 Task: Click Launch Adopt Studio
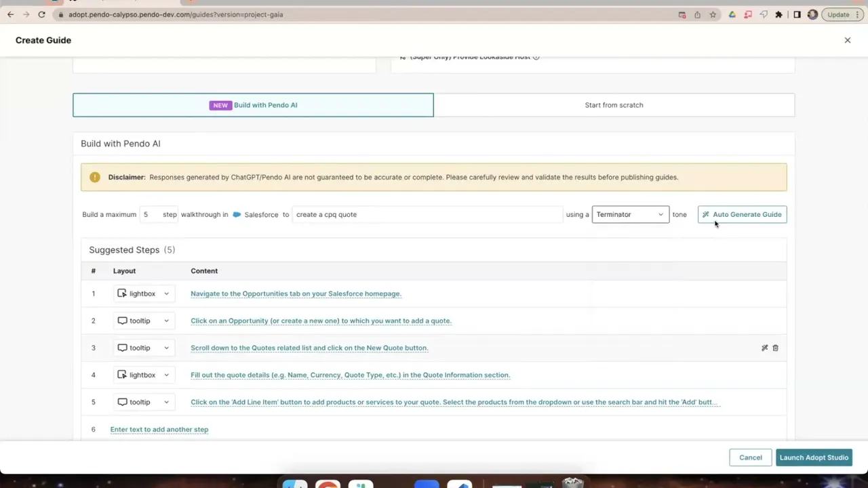click(x=814, y=457)
